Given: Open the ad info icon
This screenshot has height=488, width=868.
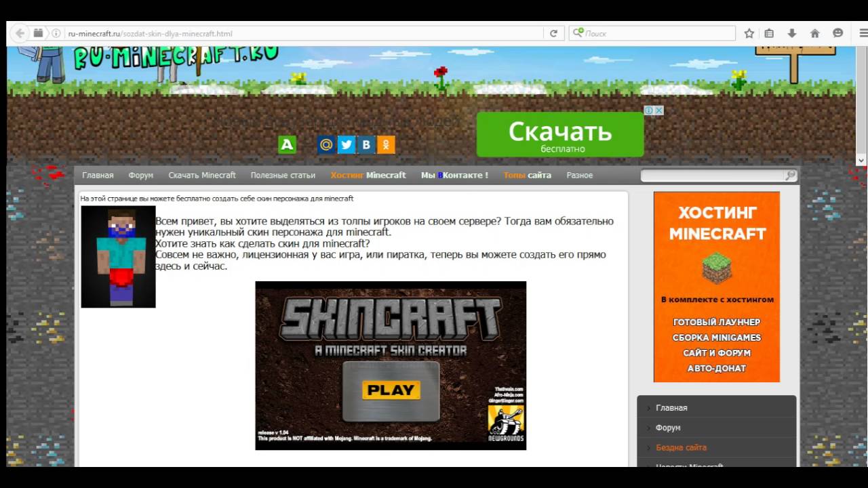Looking at the screenshot, I should pyautogui.click(x=648, y=110).
